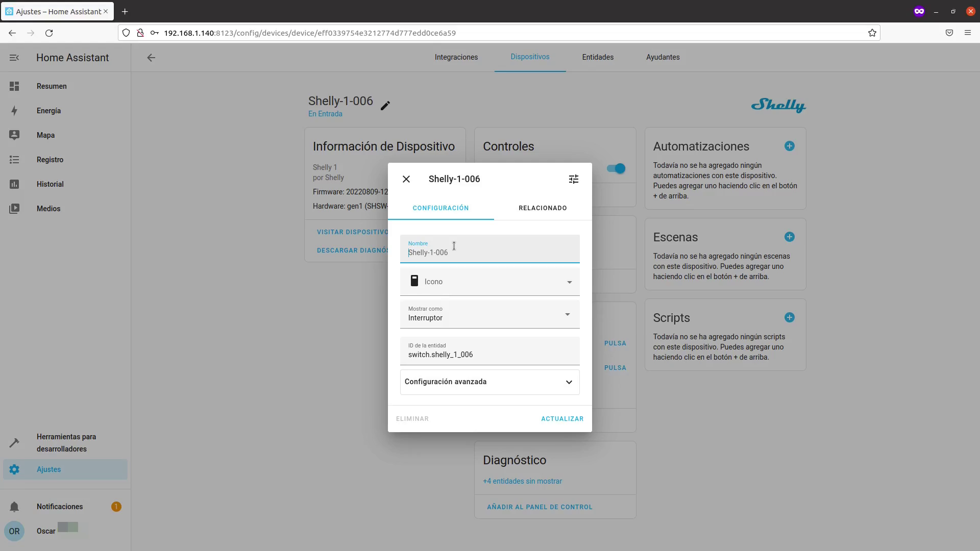This screenshot has width=980, height=551.
Task: Toggle the switch in Controles card
Action: [616, 169]
